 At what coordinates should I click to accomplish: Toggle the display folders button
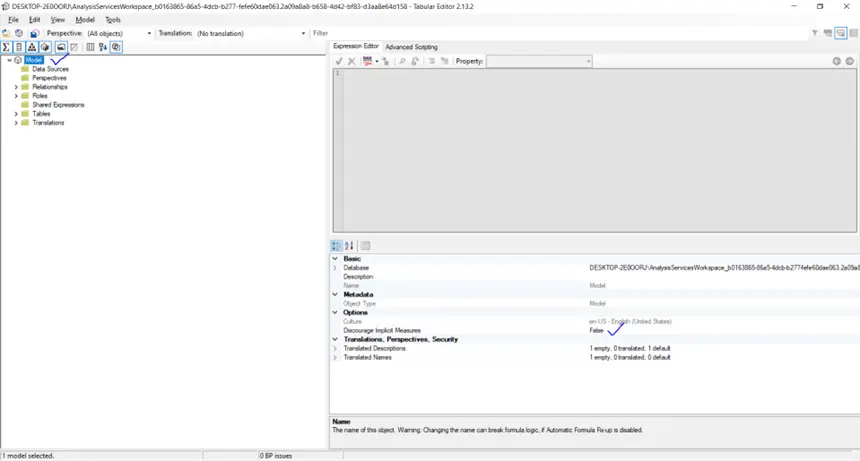coord(61,47)
